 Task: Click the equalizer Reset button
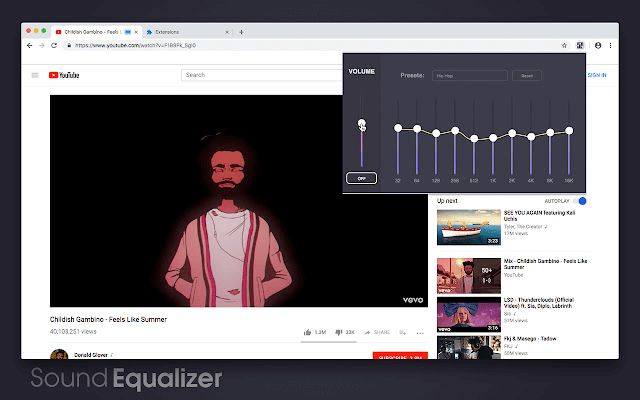click(x=527, y=76)
